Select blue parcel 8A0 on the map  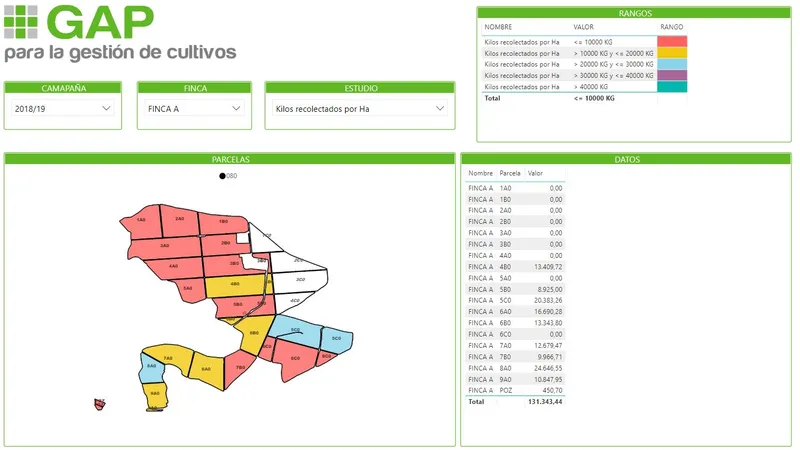[152, 366]
